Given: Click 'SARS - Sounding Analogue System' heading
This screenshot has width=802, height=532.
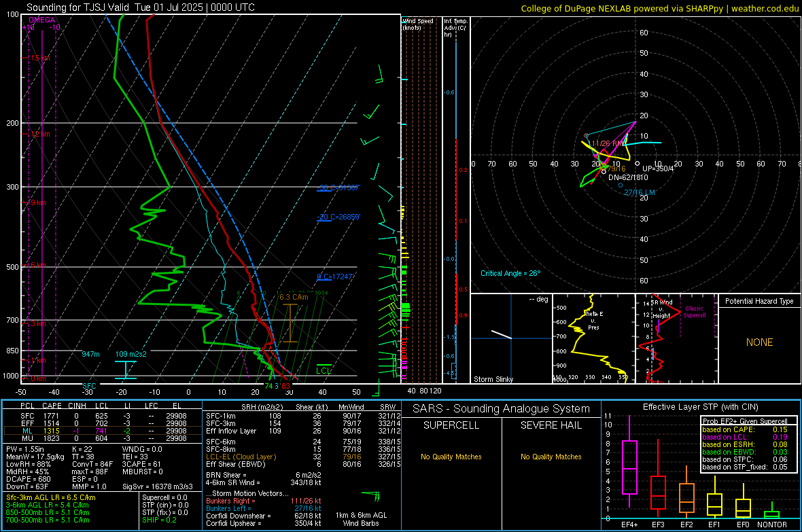Looking at the screenshot, I should tap(502, 409).
